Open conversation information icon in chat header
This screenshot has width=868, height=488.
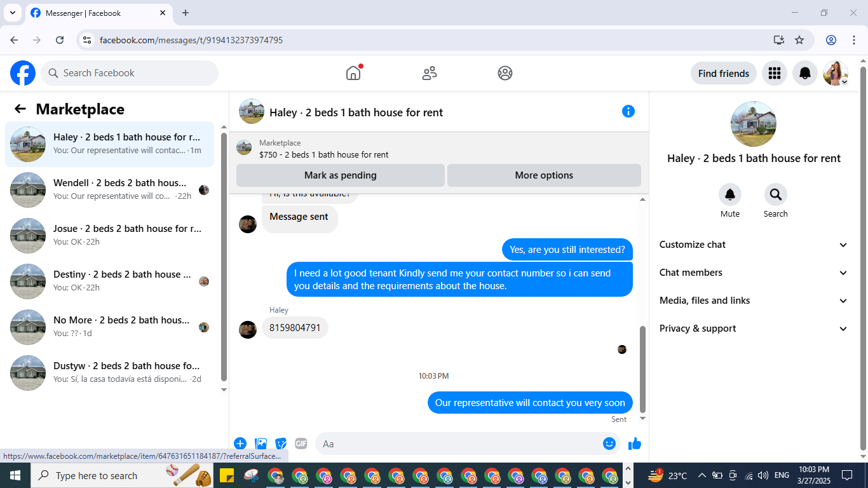click(628, 111)
